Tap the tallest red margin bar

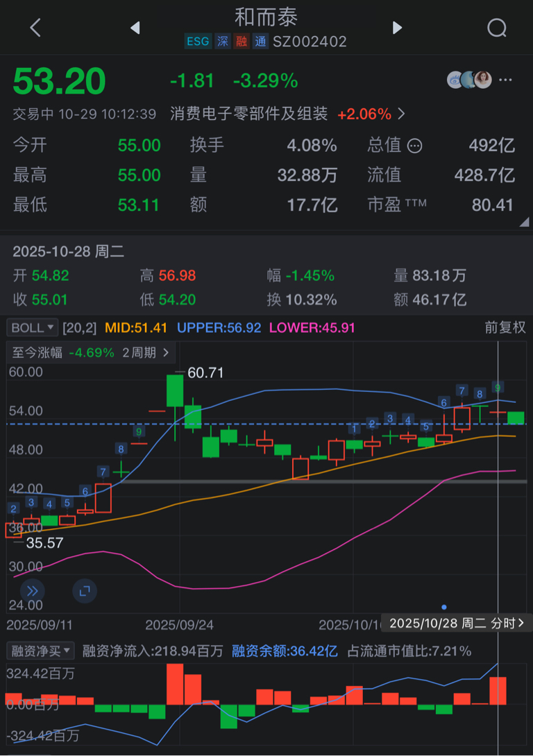[175, 684]
